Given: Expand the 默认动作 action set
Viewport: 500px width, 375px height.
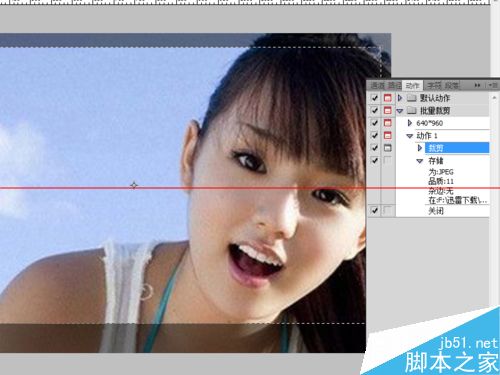Looking at the screenshot, I should tap(400, 98).
